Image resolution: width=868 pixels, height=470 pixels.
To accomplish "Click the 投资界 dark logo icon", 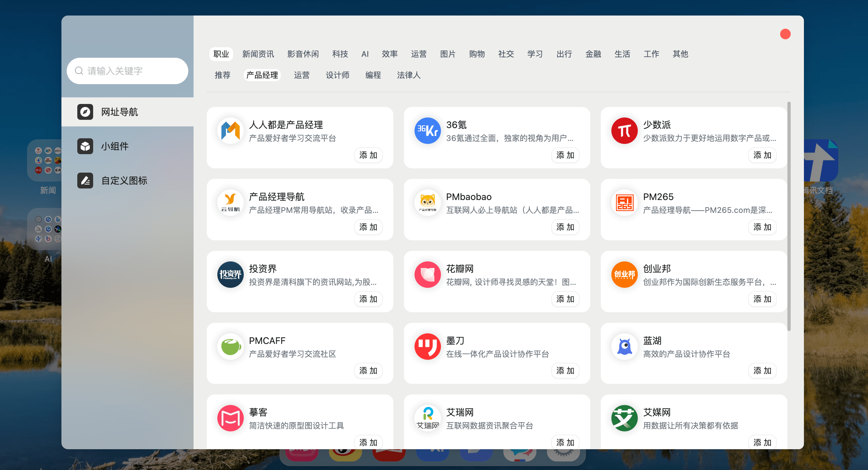I will (231, 274).
